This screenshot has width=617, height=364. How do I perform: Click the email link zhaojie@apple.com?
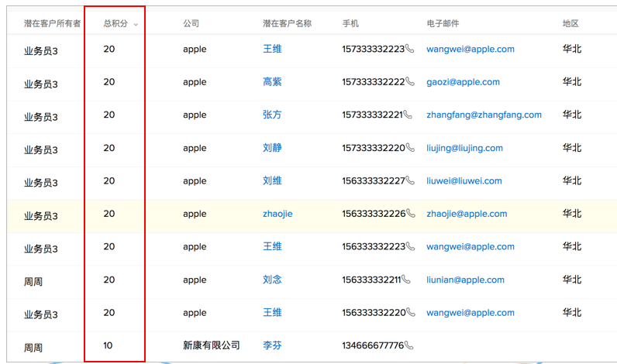pyautogui.click(x=467, y=214)
